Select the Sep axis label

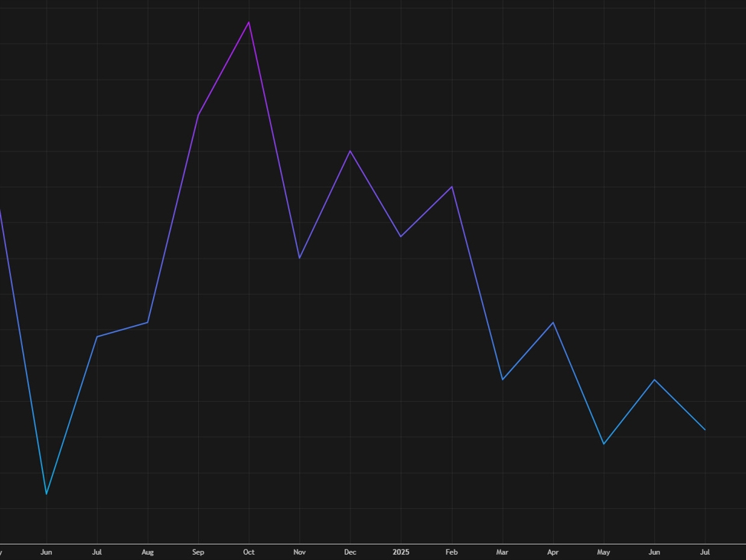tap(198, 552)
